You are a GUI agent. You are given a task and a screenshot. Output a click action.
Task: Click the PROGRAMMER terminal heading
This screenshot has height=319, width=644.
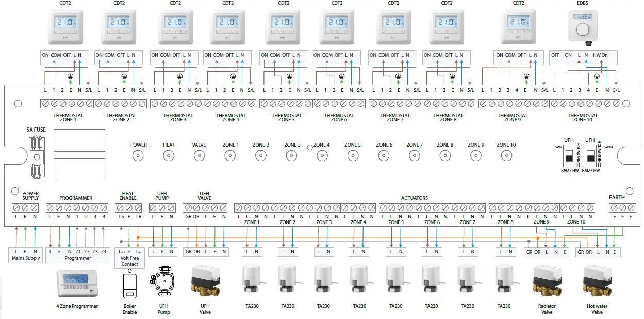(76, 198)
